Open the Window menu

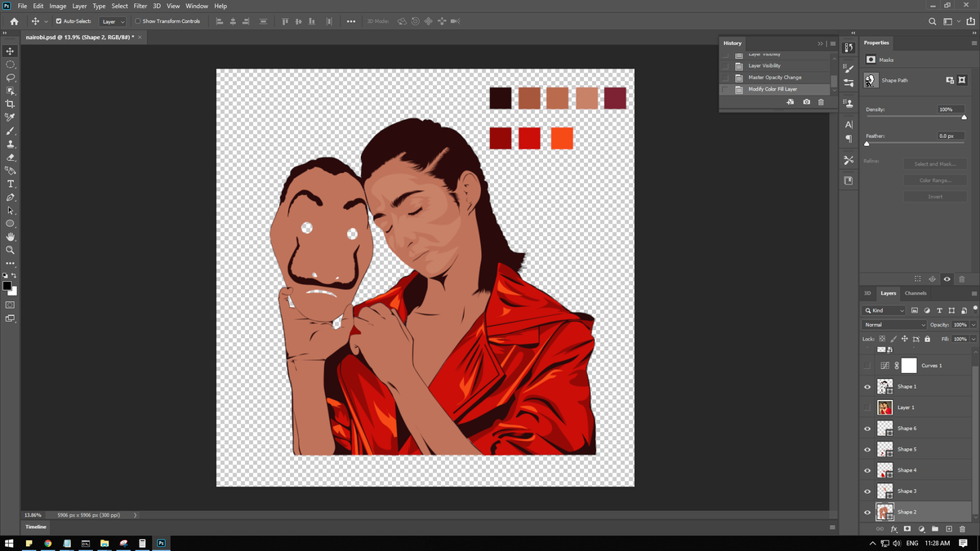pyautogui.click(x=197, y=6)
